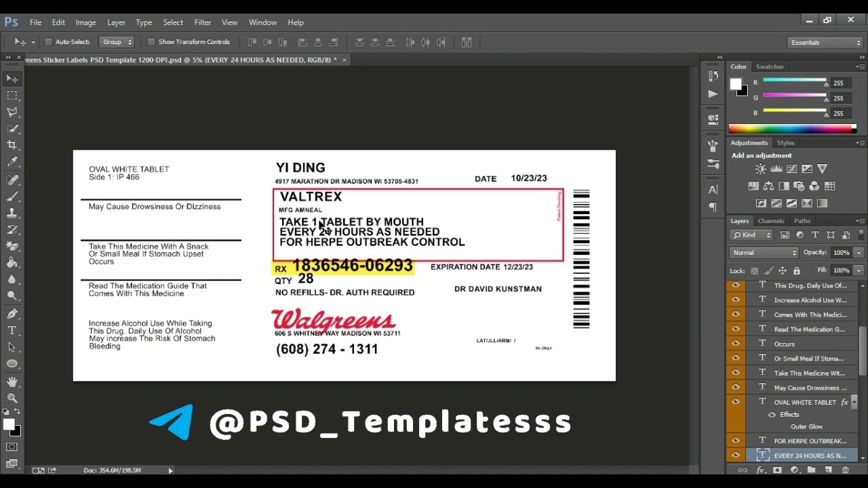Select the Horizontal Type tool

point(12,330)
